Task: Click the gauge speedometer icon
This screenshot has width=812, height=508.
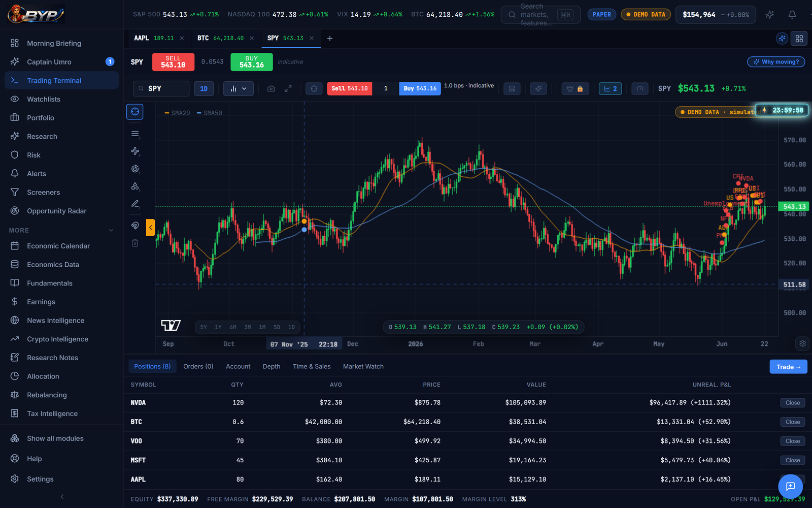Action: coord(640,88)
